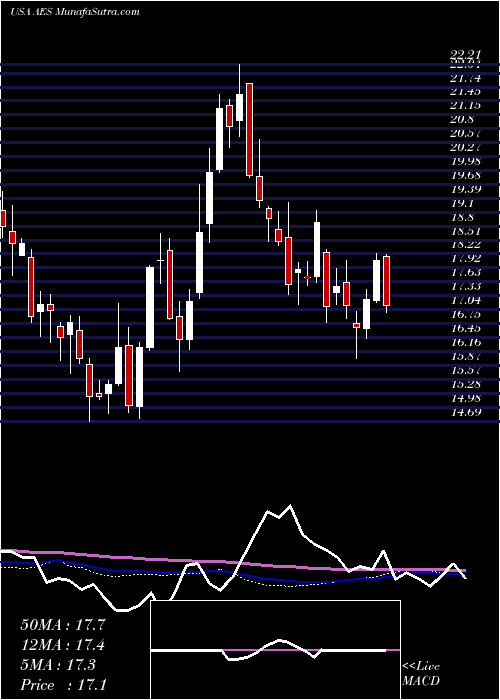Click the 21.15 price axis label
The width and height of the screenshot is (500, 700).
(465, 106)
